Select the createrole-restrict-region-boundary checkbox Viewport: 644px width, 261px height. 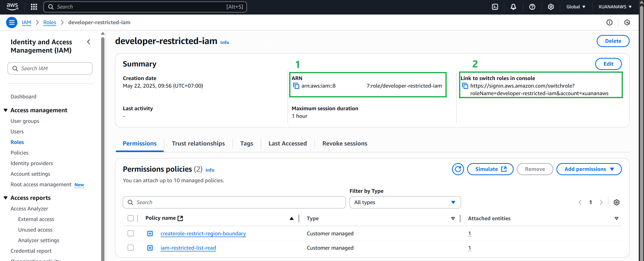point(131,233)
